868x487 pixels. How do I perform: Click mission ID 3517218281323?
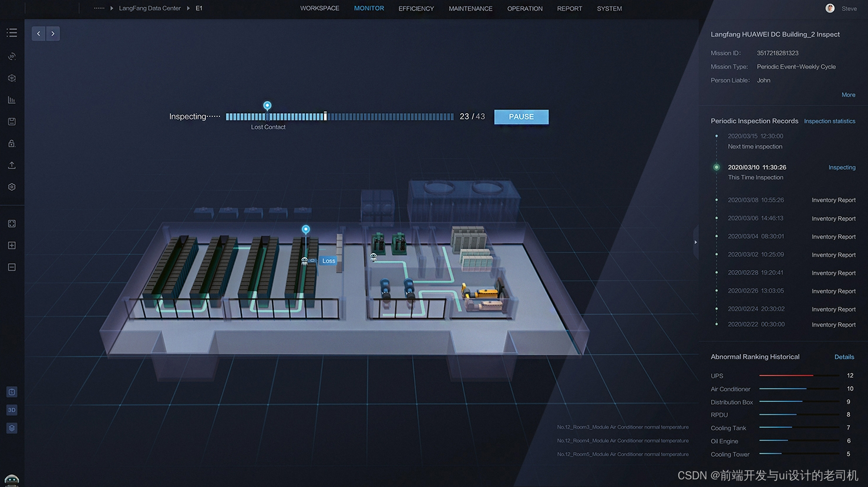pos(778,53)
